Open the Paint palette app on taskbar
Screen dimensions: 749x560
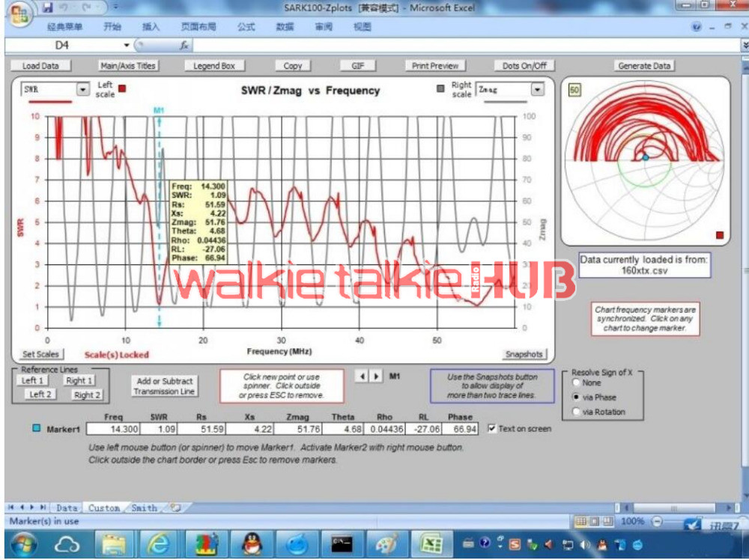[387, 545]
